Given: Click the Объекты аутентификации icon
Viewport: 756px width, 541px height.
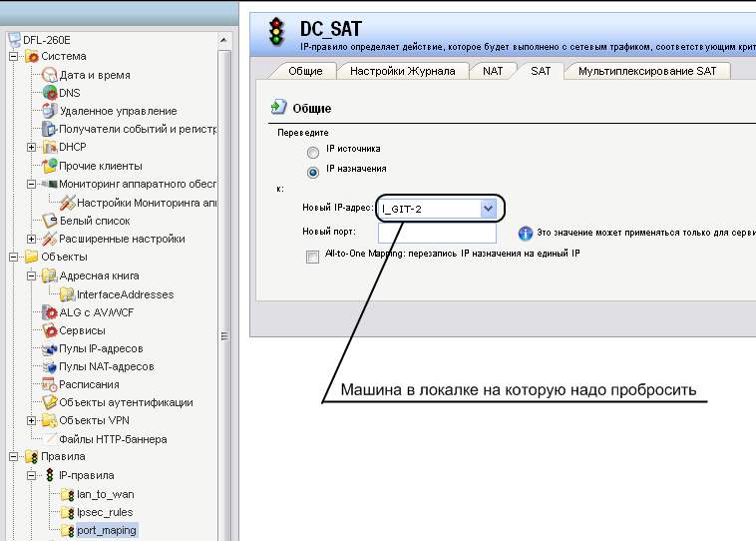Looking at the screenshot, I should (50, 402).
